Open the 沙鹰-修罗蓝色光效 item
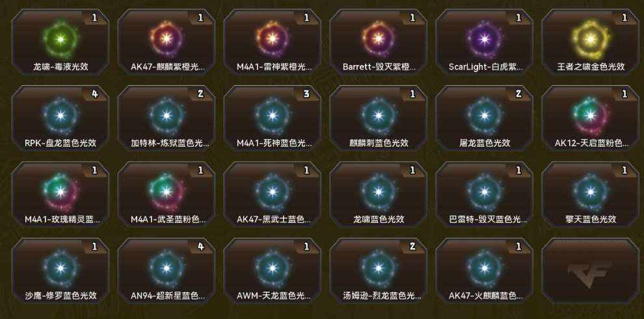Screen dimensions: 644x319 [60, 271]
